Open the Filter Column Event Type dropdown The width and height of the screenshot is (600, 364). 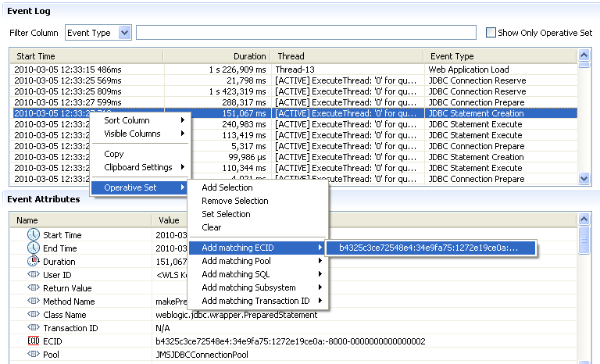coord(124,33)
